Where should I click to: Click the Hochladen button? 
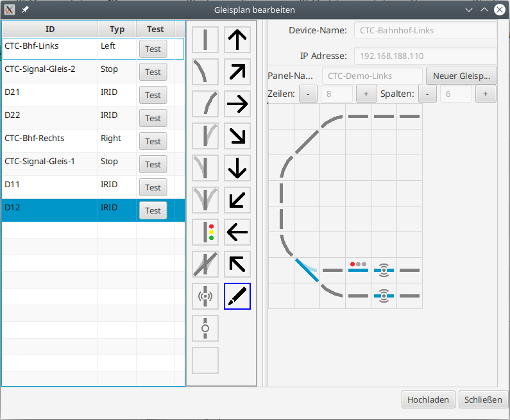click(429, 399)
